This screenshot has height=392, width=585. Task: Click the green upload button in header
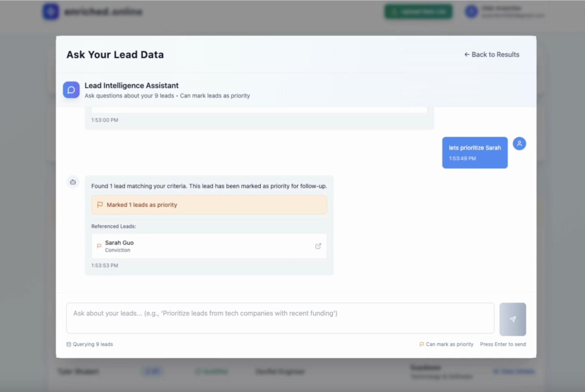click(x=418, y=12)
